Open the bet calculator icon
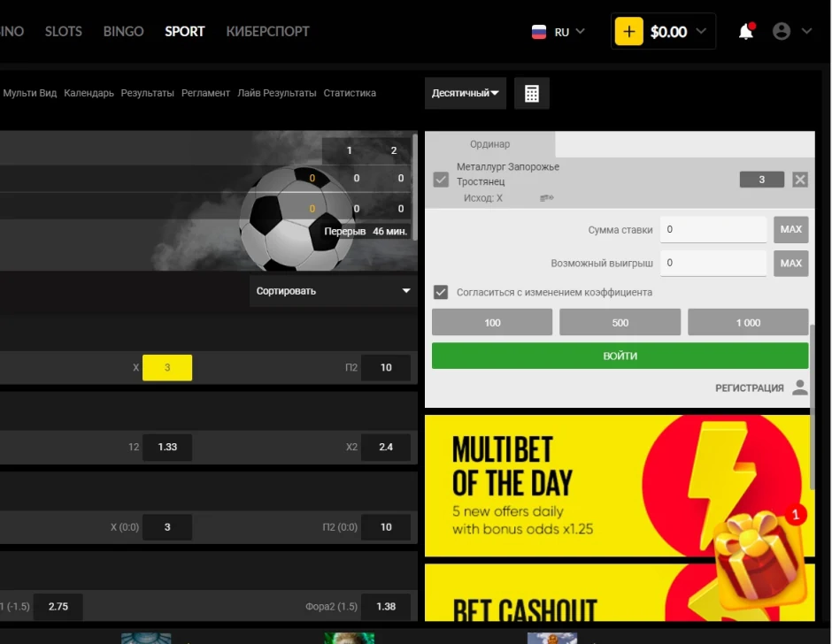 [532, 94]
